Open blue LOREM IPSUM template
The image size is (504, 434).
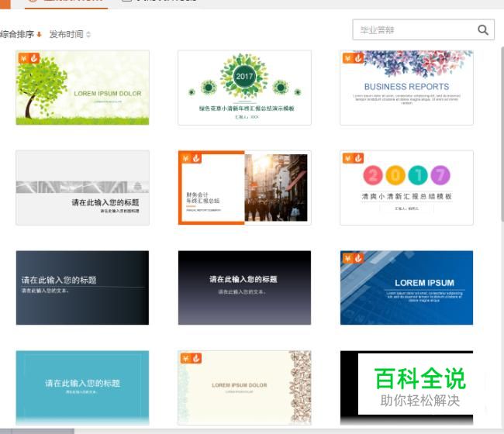pyautogui.click(x=406, y=288)
